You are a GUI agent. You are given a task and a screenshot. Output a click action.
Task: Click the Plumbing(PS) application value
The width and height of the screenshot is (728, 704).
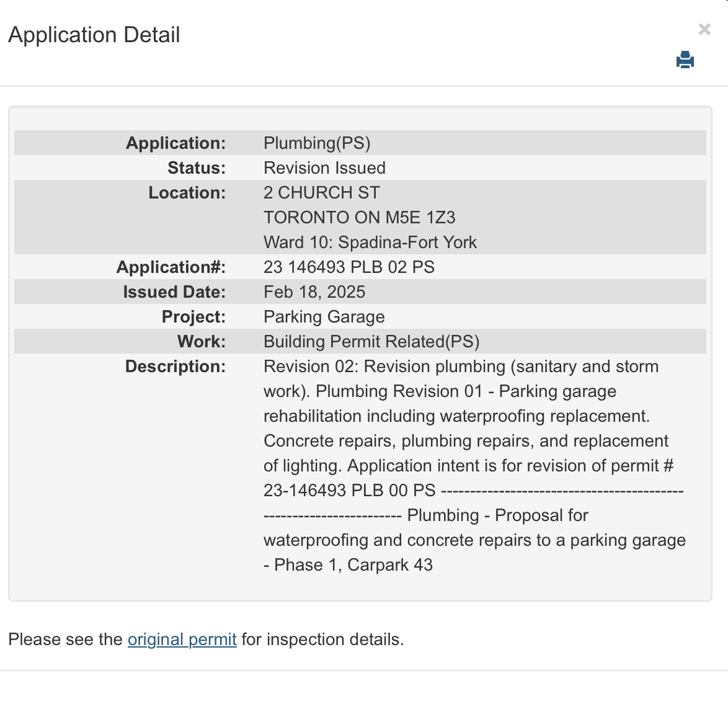317,143
